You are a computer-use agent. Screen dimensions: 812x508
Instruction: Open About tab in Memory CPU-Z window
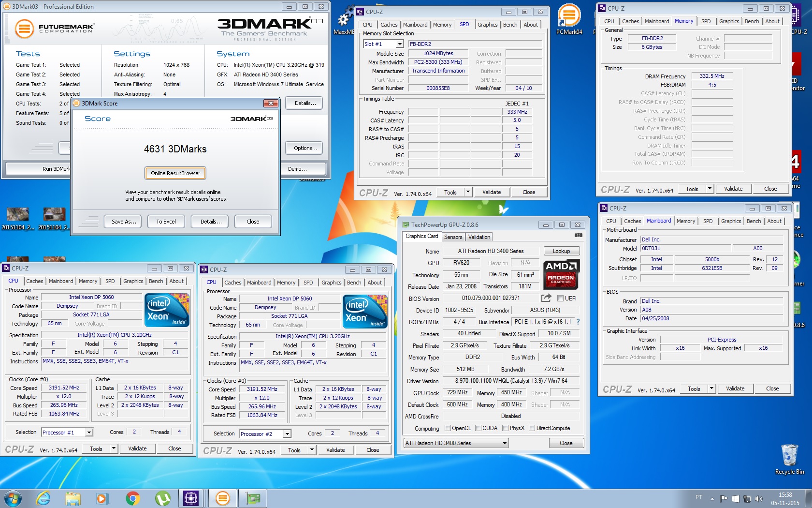pyautogui.click(x=772, y=21)
